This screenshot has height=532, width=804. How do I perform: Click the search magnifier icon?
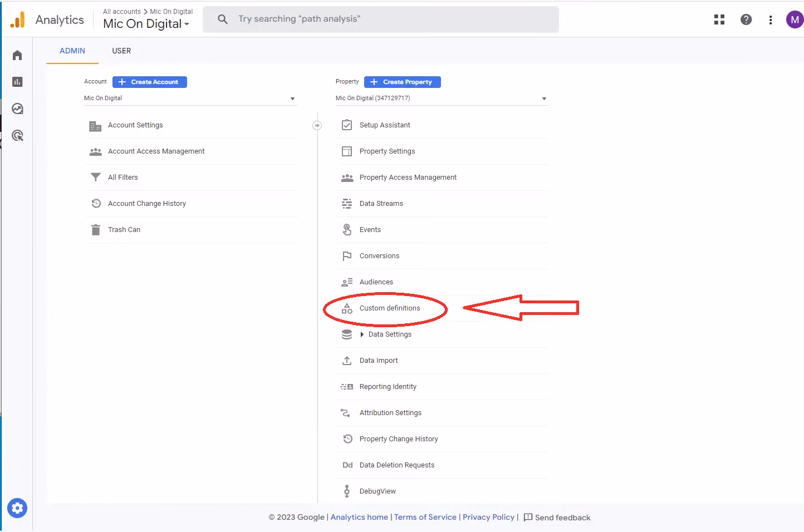point(223,19)
